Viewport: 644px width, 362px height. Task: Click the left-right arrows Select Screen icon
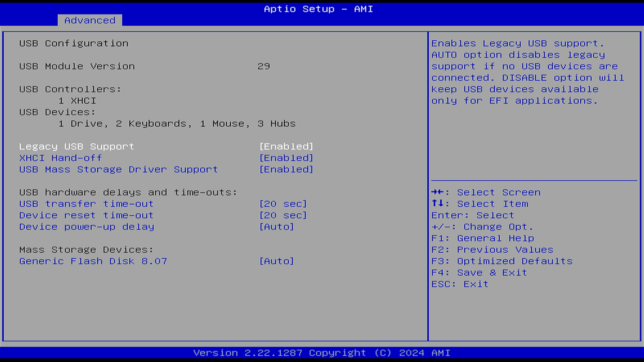437,192
